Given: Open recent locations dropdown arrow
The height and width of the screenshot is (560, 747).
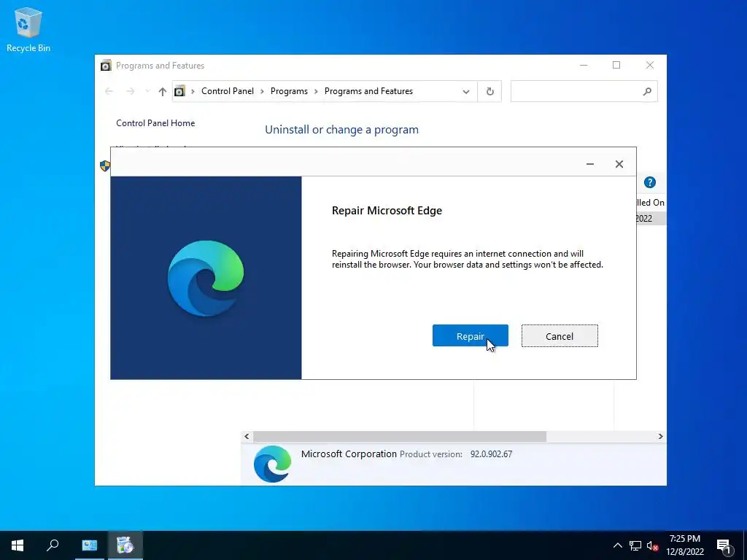Looking at the screenshot, I should tap(147, 91).
